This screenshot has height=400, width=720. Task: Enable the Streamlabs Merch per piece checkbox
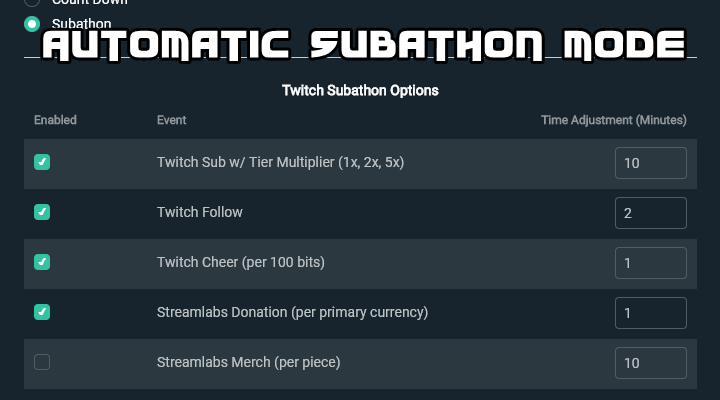pyautogui.click(x=42, y=362)
